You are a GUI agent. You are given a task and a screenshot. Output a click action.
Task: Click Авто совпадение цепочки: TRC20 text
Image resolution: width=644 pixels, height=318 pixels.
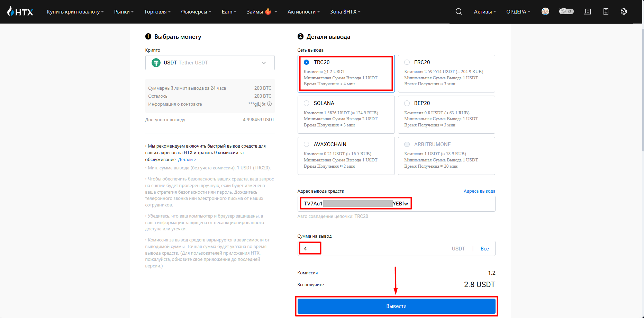click(x=333, y=217)
